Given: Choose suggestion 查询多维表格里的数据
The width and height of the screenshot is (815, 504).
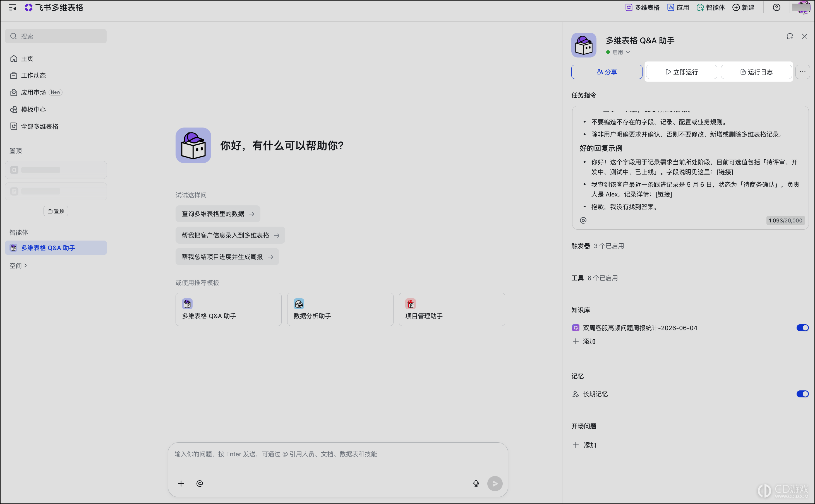Looking at the screenshot, I should click(218, 214).
